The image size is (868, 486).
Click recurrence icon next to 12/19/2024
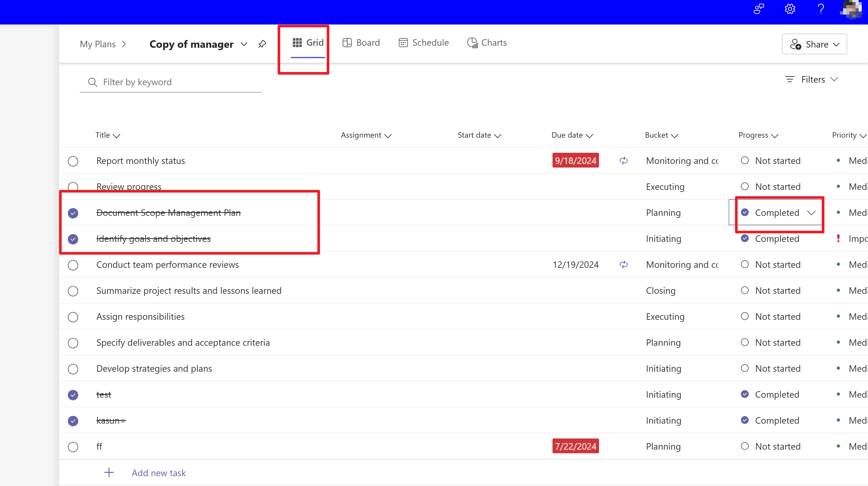(623, 265)
